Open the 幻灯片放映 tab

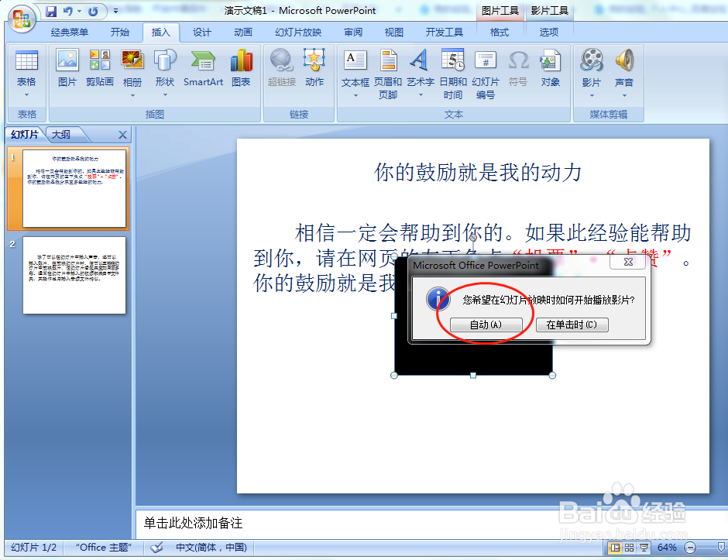click(x=298, y=32)
